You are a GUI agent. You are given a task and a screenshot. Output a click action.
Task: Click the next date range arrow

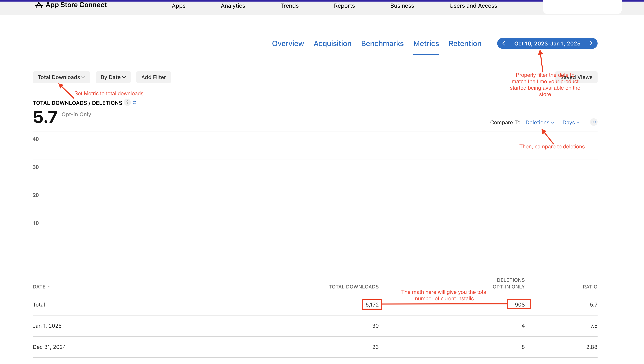[591, 43]
